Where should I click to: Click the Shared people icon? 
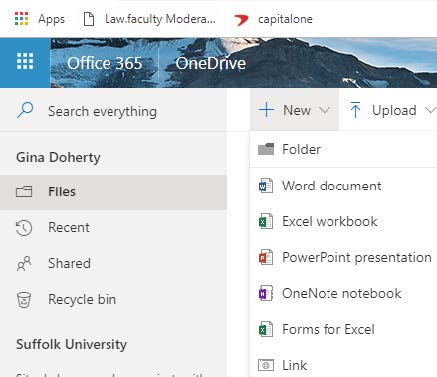(x=24, y=264)
